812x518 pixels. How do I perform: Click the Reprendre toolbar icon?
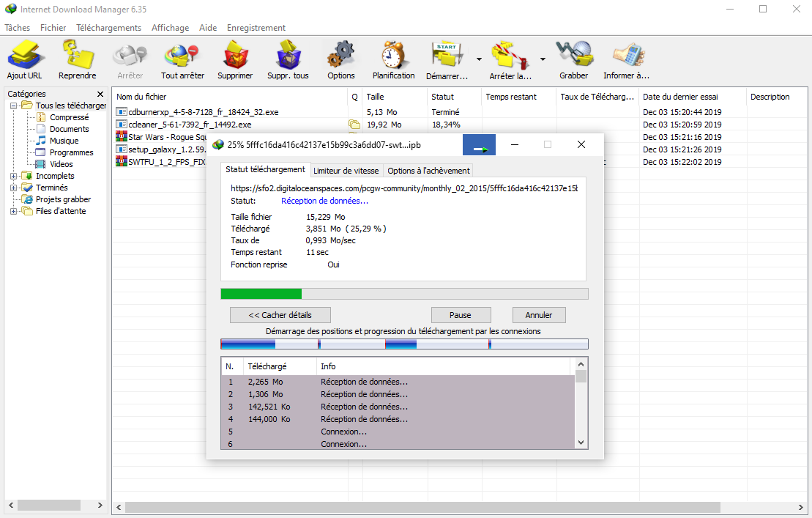(77, 54)
